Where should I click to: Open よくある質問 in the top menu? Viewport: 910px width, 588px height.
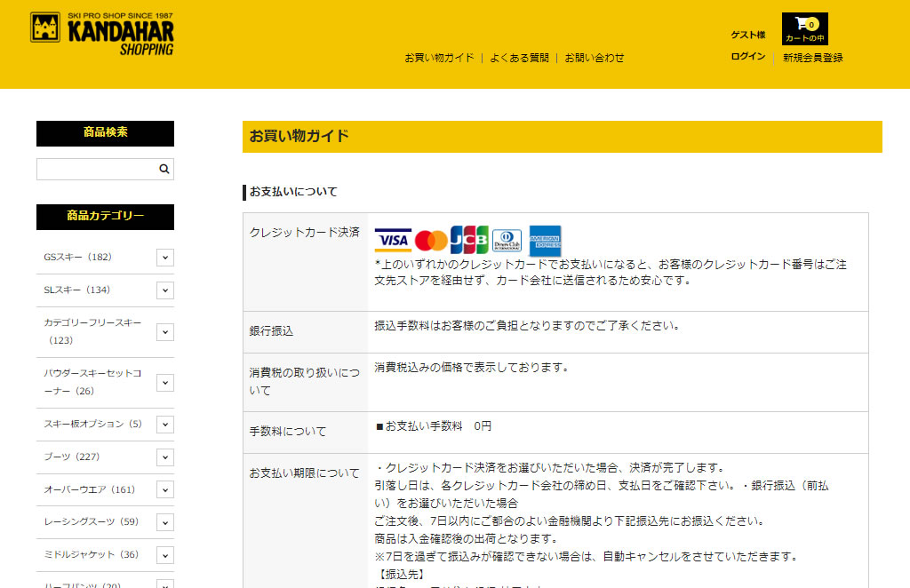tap(519, 58)
